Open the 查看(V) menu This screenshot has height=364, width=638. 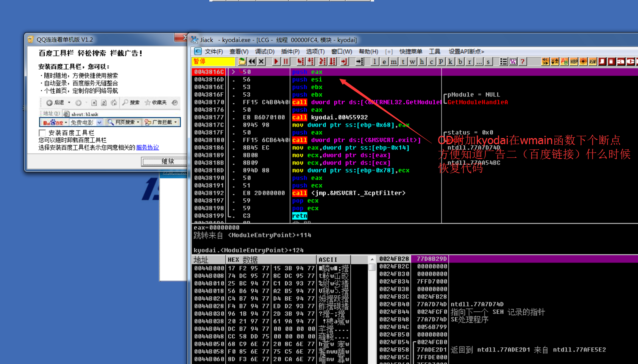coord(239,51)
